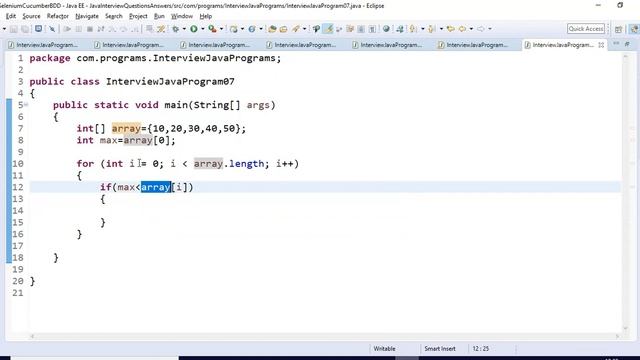This screenshot has height=360, width=640.
Task: Open the Edit menu
Action: (11, 16)
